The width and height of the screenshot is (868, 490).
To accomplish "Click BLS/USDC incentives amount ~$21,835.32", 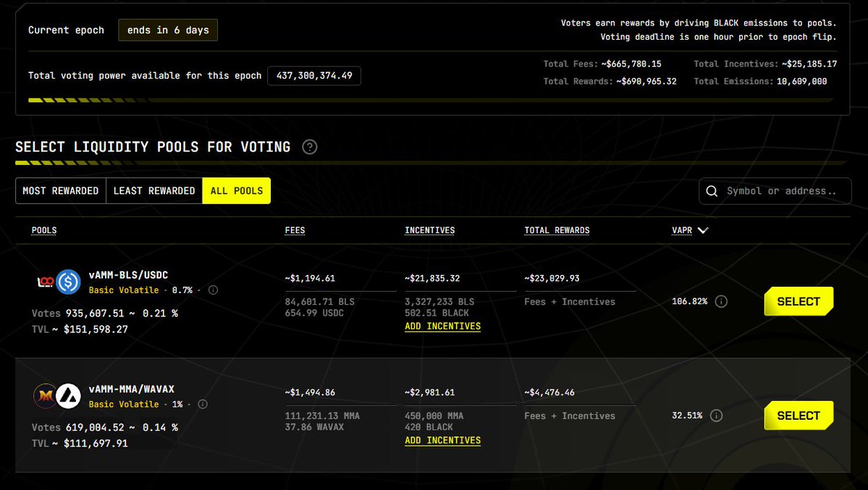I will click(x=432, y=279).
